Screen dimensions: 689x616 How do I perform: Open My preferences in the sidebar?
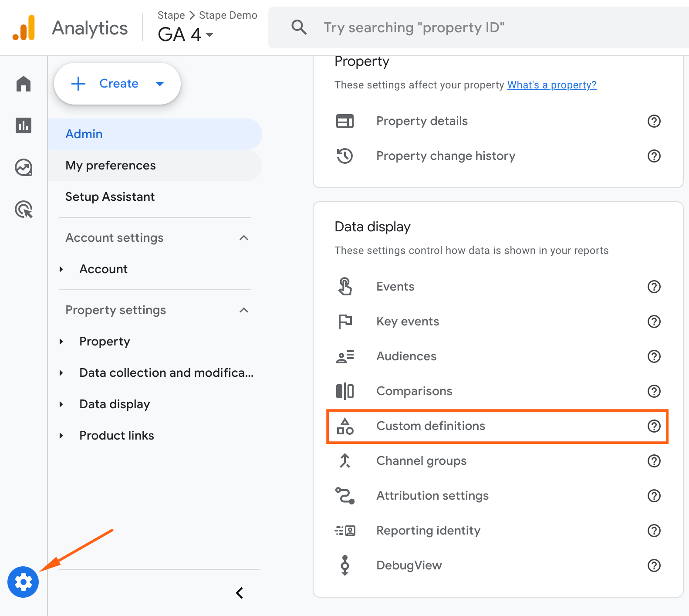tap(155, 166)
